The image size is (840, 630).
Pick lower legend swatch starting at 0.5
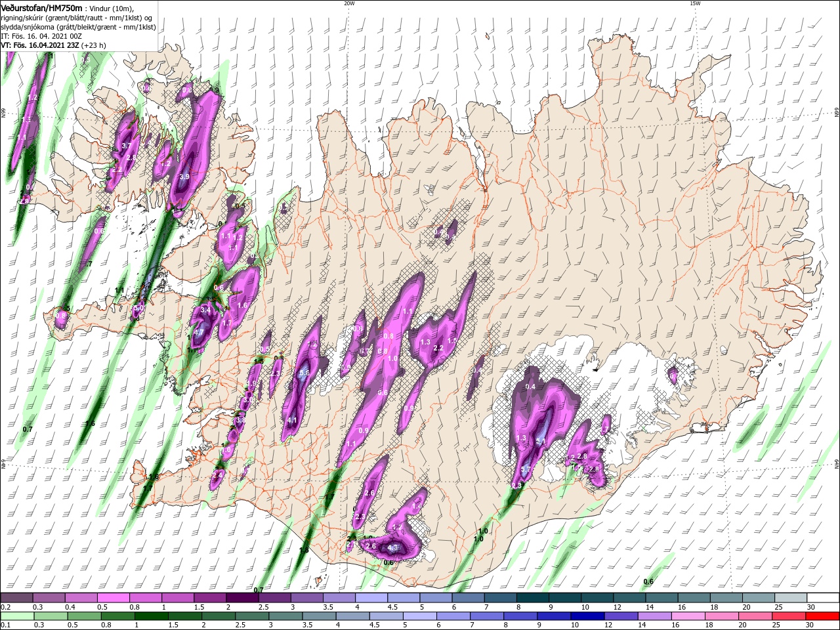tap(84, 616)
